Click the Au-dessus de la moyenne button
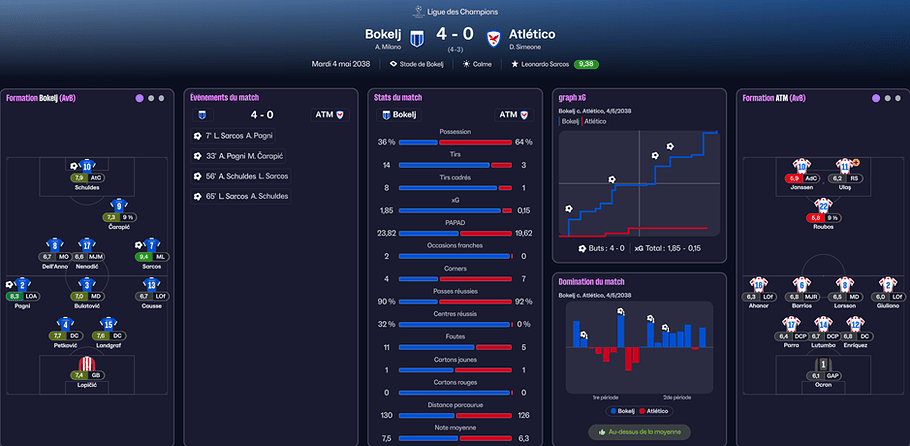Viewport: 910px width, 446px height. click(639, 432)
